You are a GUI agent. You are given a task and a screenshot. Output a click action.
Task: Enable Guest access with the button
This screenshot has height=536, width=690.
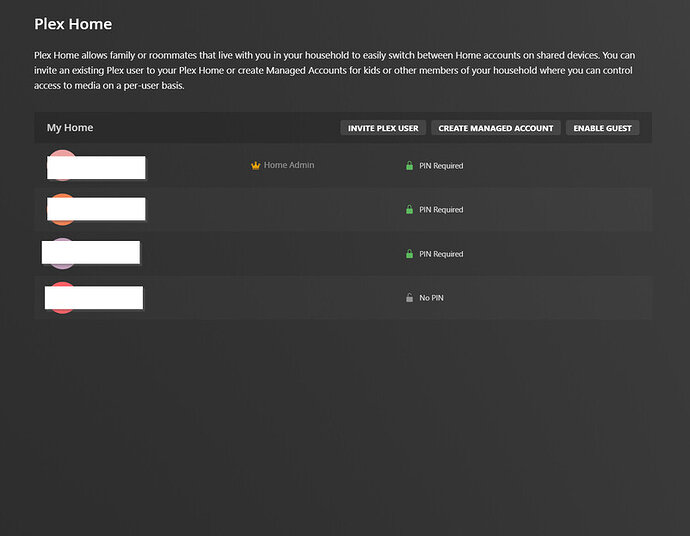coord(602,128)
